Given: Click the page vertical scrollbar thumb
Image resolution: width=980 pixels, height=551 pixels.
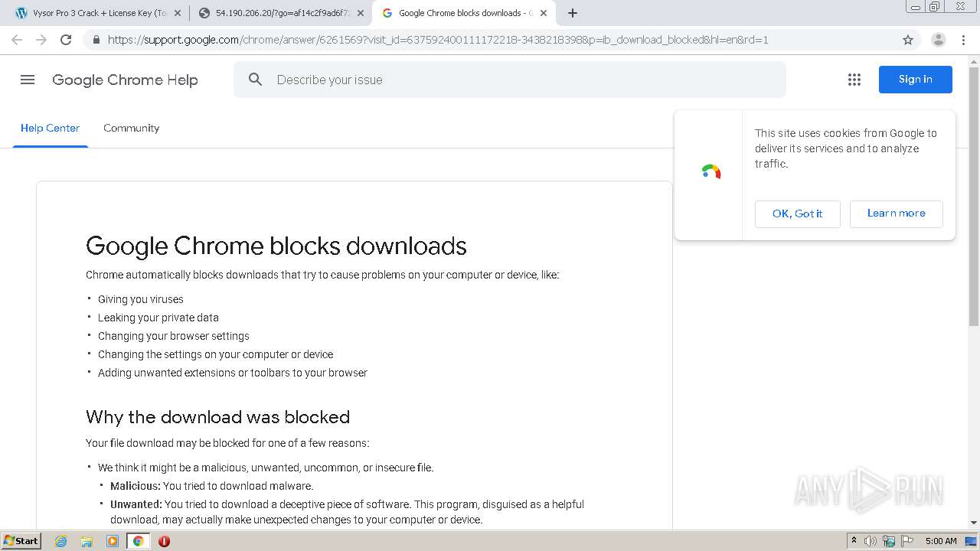Looking at the screenshot, I should [974, 197].
